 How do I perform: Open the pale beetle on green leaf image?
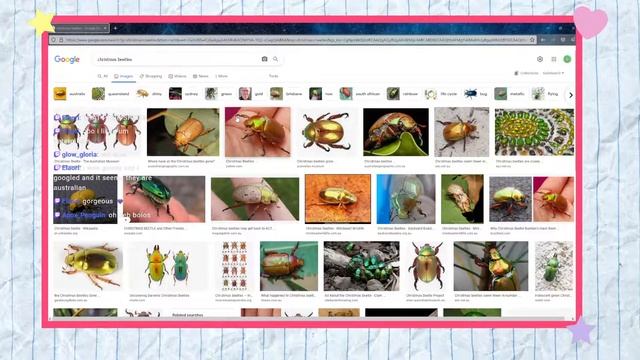pos(462,199)
